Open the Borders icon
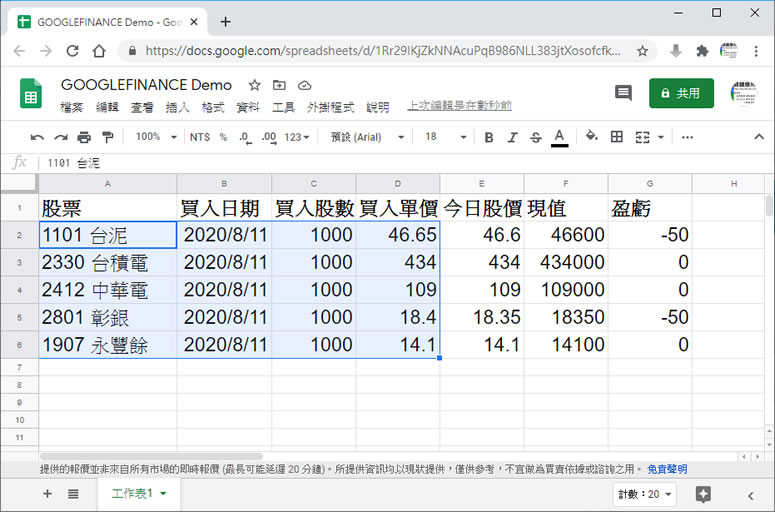Image resolution: width=775 pixels, height=512 pixels. click(x=616, y=136)
